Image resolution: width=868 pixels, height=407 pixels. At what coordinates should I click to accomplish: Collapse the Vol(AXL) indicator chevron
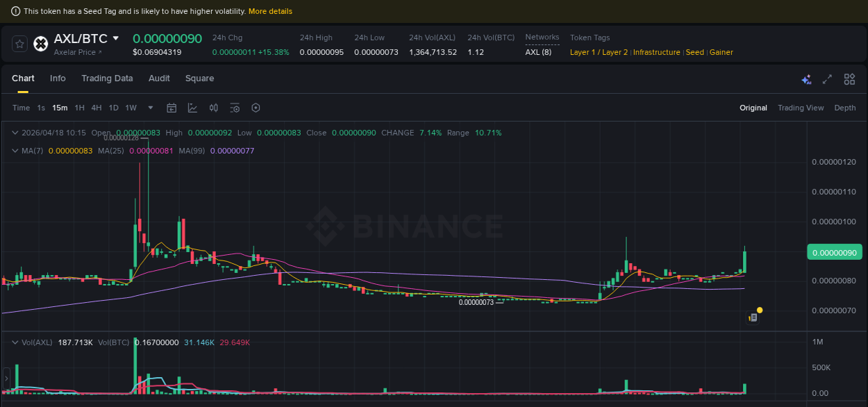16,342
